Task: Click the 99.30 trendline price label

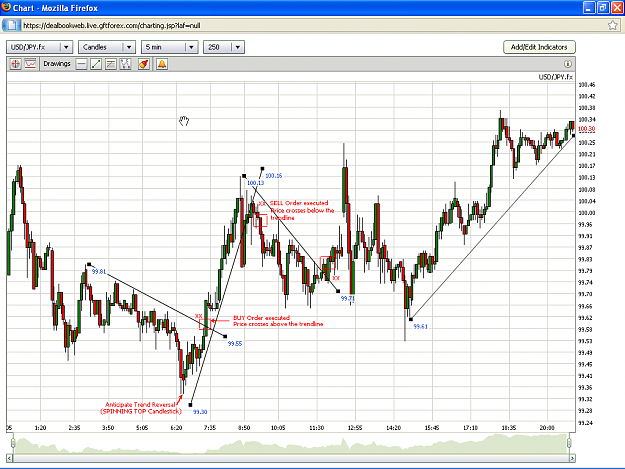Action: point(200,412)
